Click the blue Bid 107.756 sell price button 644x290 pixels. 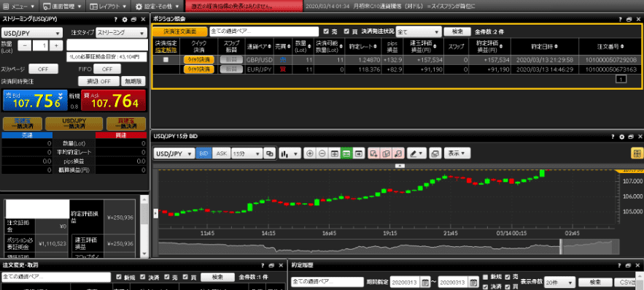[35, 100]
